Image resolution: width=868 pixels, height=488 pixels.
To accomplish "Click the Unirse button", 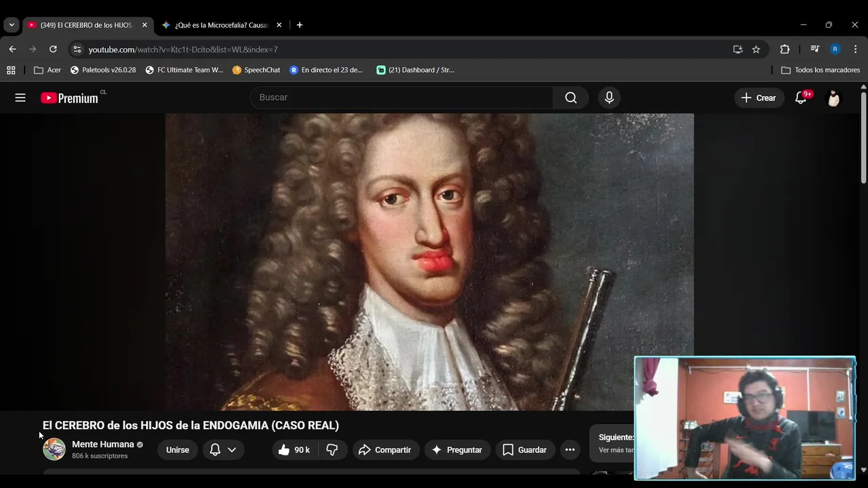I will (178, 449).
